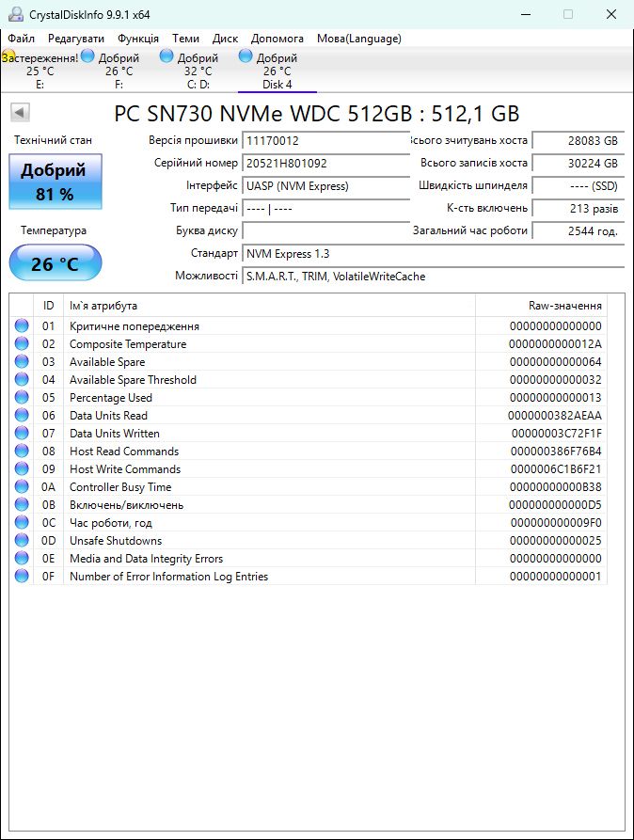The height and width of the screenshot is (840, 634).
Task: Click the standard field NVM Express 1.3
Action: tap(433, 254)
